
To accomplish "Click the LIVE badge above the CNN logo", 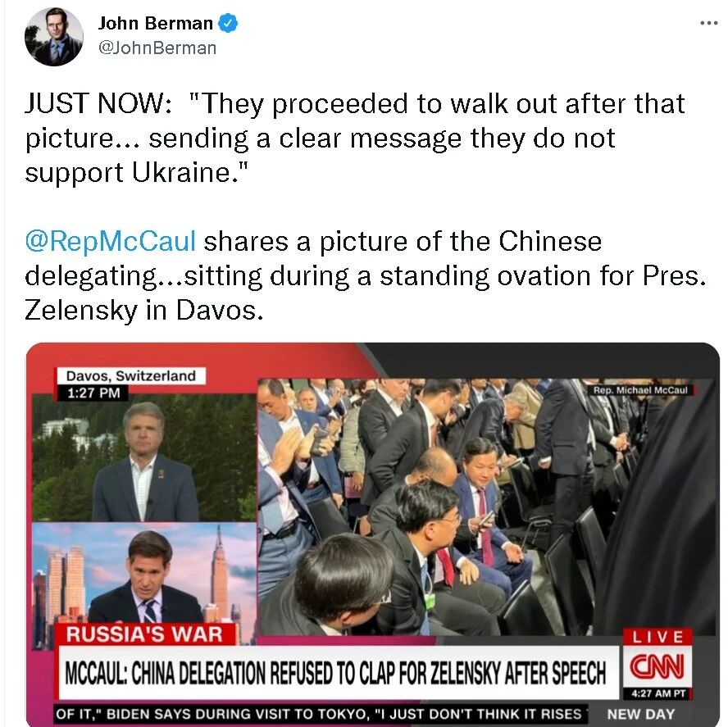I will [x=657, y=637].
